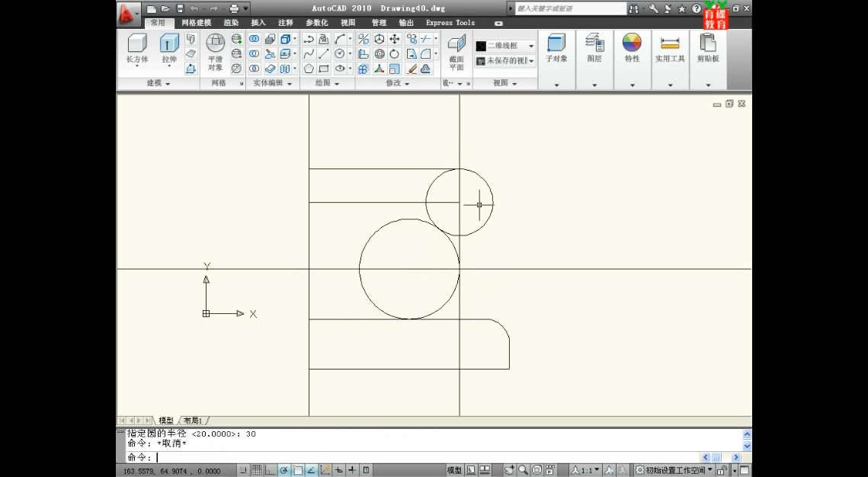Toggle Object Snap in status bar
The width and height of the screenshot is (868, 477).
click(298, 470)
